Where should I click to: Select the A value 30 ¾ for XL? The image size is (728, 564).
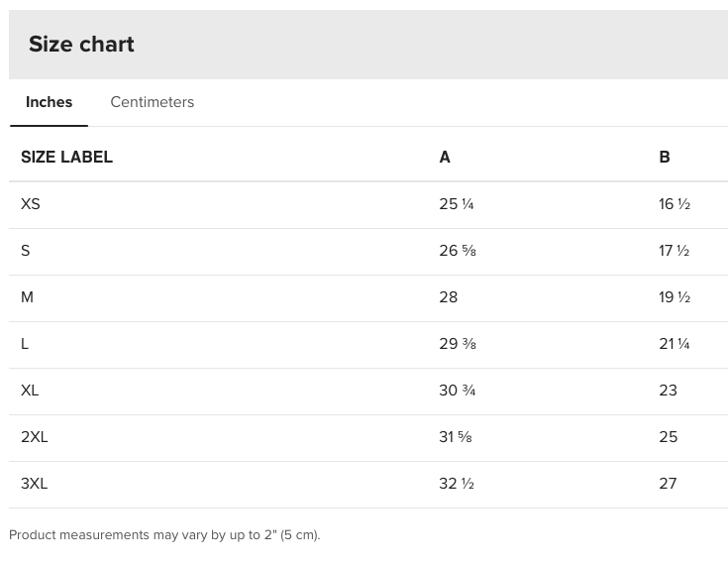[458, 391]
